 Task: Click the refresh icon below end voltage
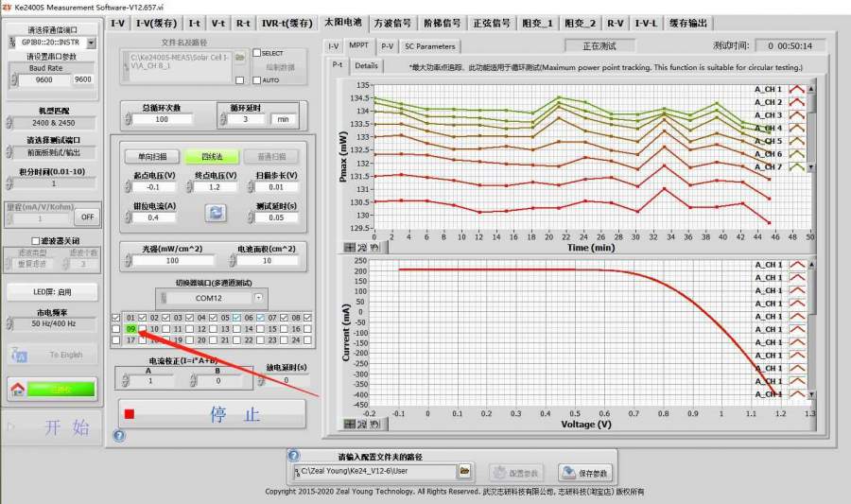(x=216, y=213)
